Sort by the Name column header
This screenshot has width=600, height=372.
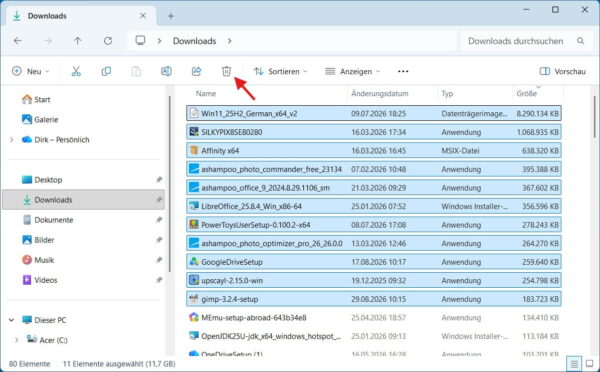click(206, 93)
